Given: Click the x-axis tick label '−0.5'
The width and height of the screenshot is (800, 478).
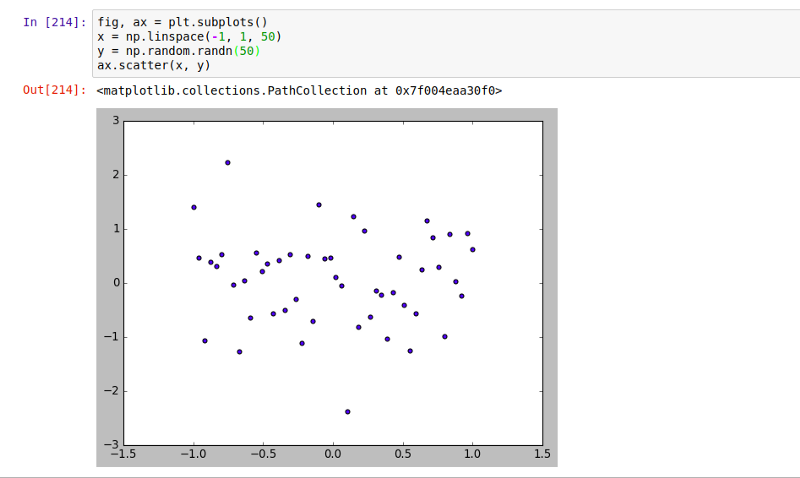Looking at the screenshot, I should tap(263, 454).
